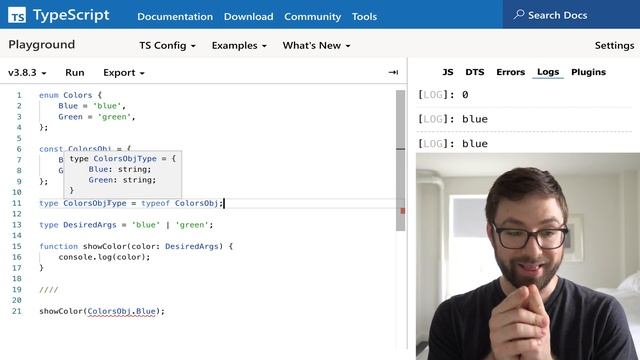640x360 pixels.
Task: Open the What's New dropdown
Action: pos(316,45)
